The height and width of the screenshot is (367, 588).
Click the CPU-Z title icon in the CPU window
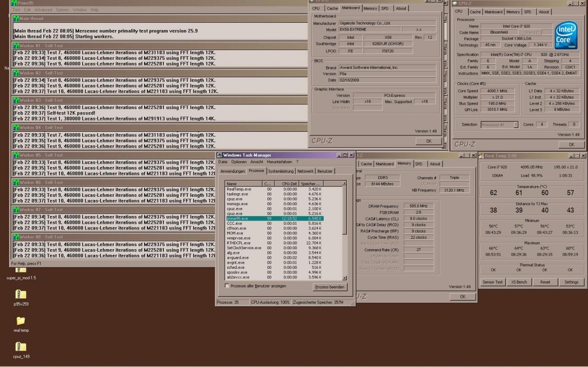pyautogui.click(x=455, y=3)
